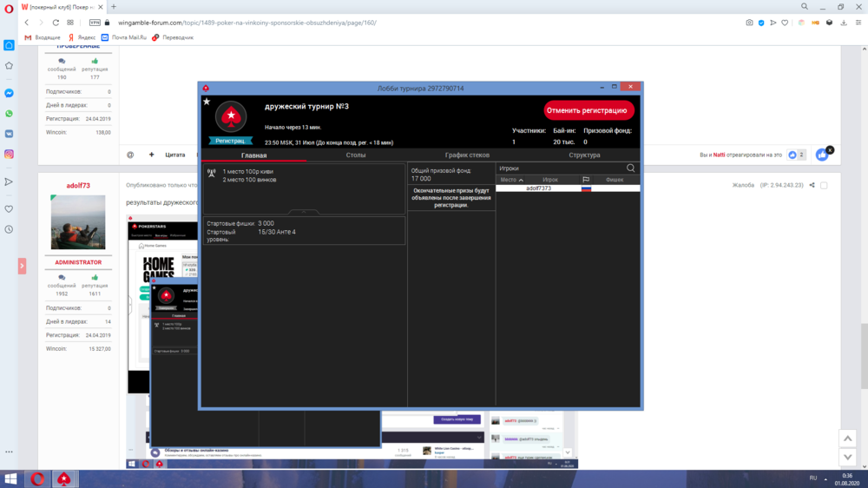The height and width of the screenshot is (488, 868).
Task: Select player adolf7373 row in players list
Action: pyautogui.click(x=538, y=188)
